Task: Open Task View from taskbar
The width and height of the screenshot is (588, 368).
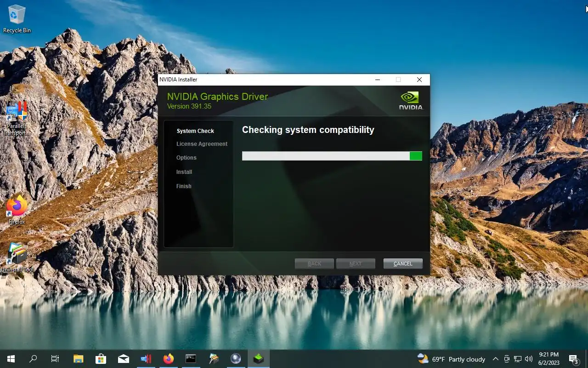Action: click(x=55, y=359)
